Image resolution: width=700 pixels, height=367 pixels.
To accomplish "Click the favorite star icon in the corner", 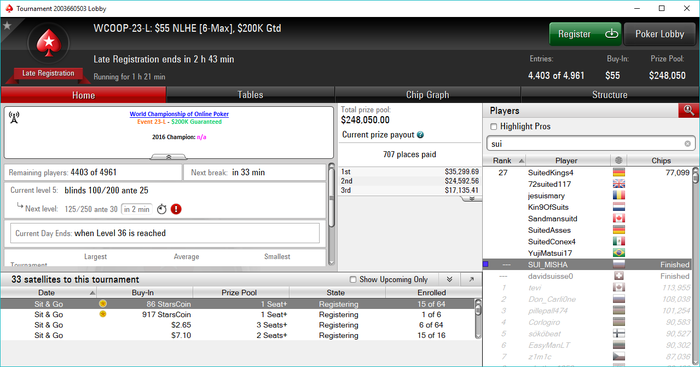I will click(7, 26).
